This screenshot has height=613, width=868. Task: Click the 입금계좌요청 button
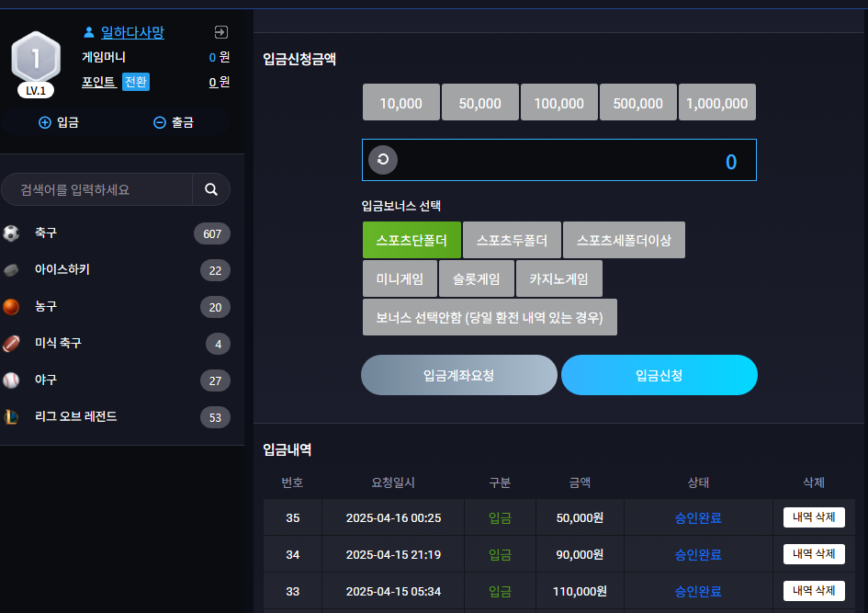459,375
